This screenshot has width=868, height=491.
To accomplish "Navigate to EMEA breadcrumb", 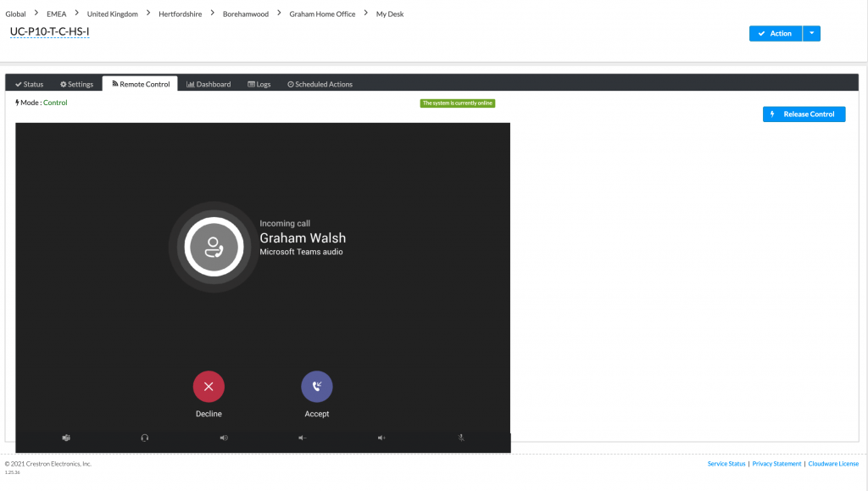I will pyautogui.click(x=57, y=14).
